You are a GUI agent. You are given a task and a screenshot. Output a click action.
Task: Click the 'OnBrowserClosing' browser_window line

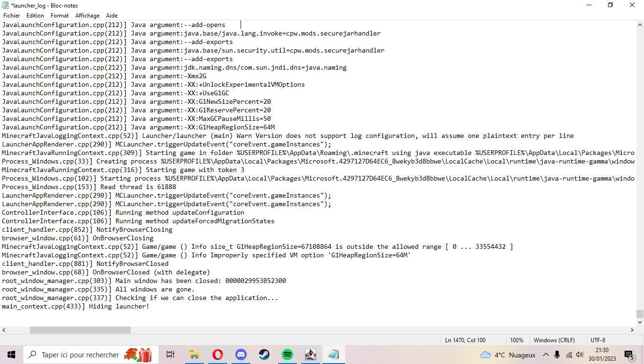click(78, 238)
